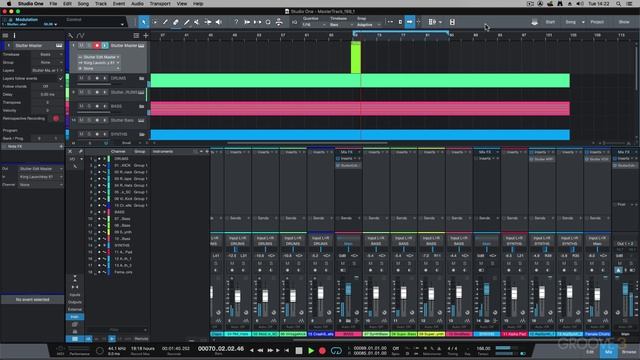Mute the BASS folder track
This screenshot has height=360, width=640.
(x=81, y=106)
